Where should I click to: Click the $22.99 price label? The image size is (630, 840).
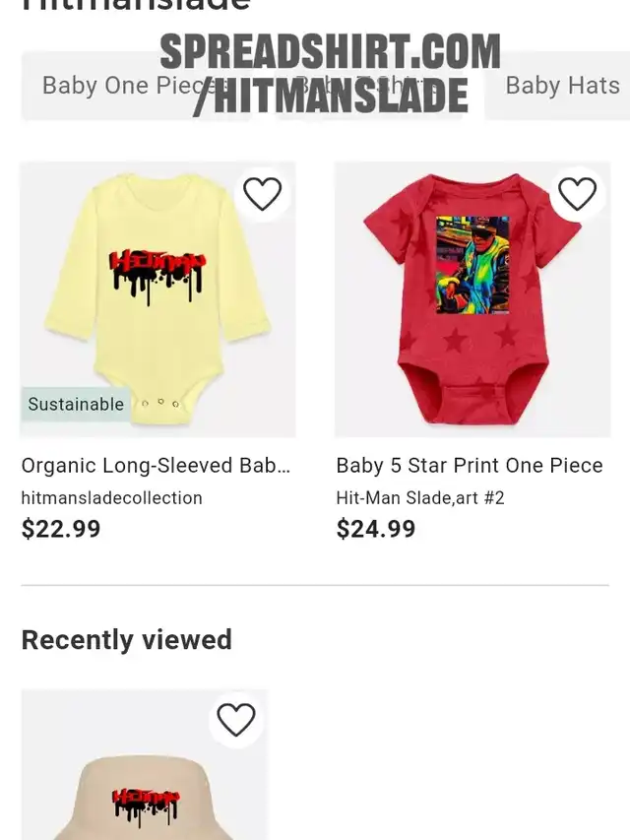60,529
